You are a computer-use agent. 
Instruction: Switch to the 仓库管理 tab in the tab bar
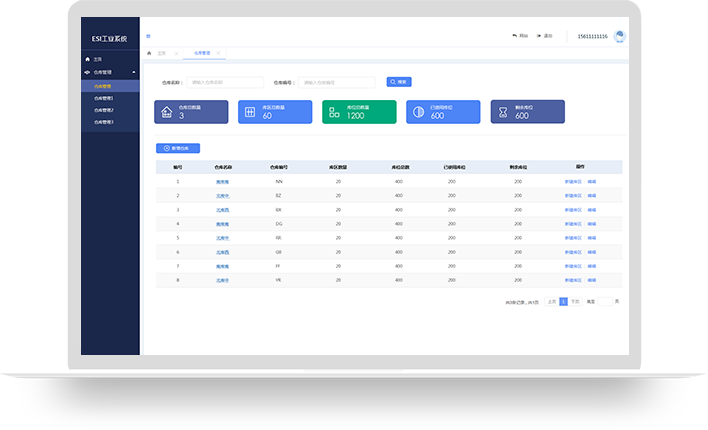(202, 53)
